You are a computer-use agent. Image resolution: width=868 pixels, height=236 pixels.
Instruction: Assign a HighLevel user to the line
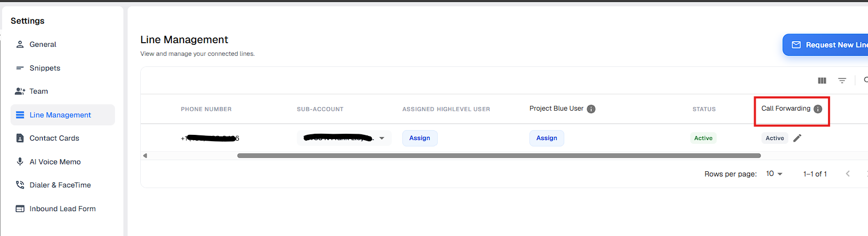tap(420, 138)
